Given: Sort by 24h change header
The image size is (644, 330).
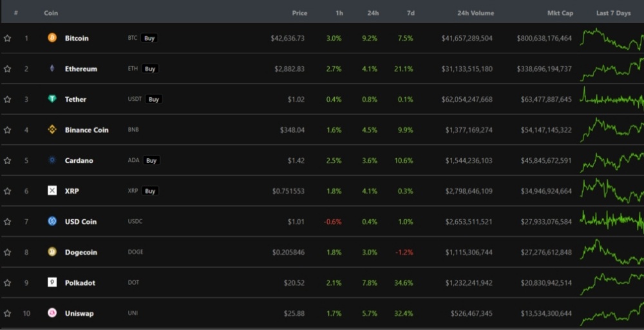Looking at the screenshot, I should click(x=373, y=13).
